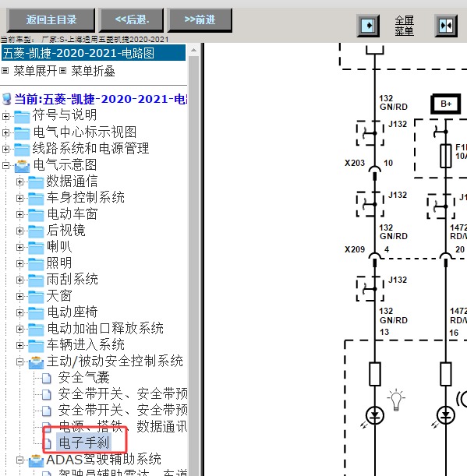Collapse the 主动/被动安全控制系统 node

click(19, 361)
